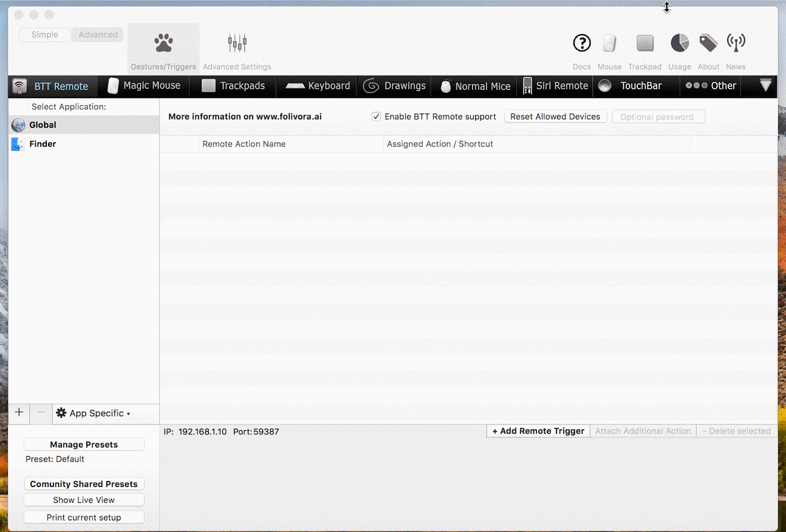This screenshot has width=786, height=532.
Task: Click the www.folivora.ai information text
Action: tap(245, 117)
